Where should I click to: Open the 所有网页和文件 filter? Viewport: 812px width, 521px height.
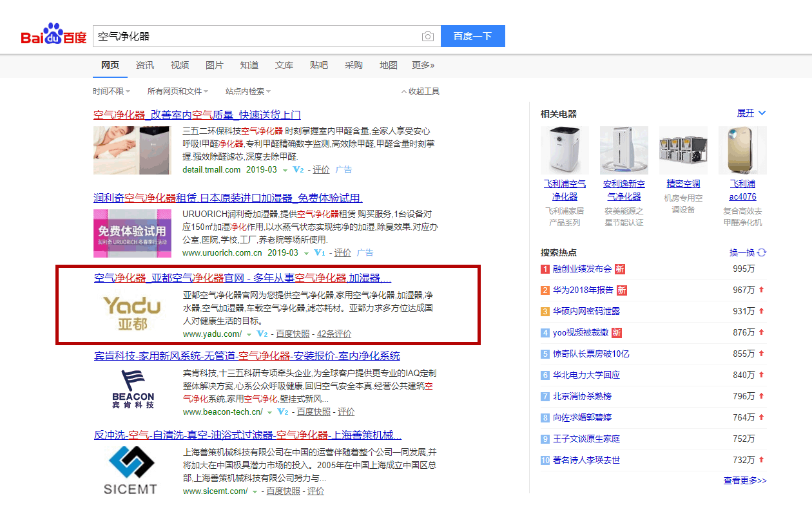pos(178,91)
